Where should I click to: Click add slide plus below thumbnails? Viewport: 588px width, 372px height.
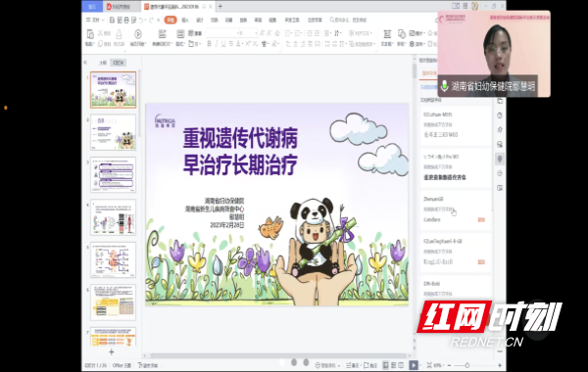click(112, 352)
